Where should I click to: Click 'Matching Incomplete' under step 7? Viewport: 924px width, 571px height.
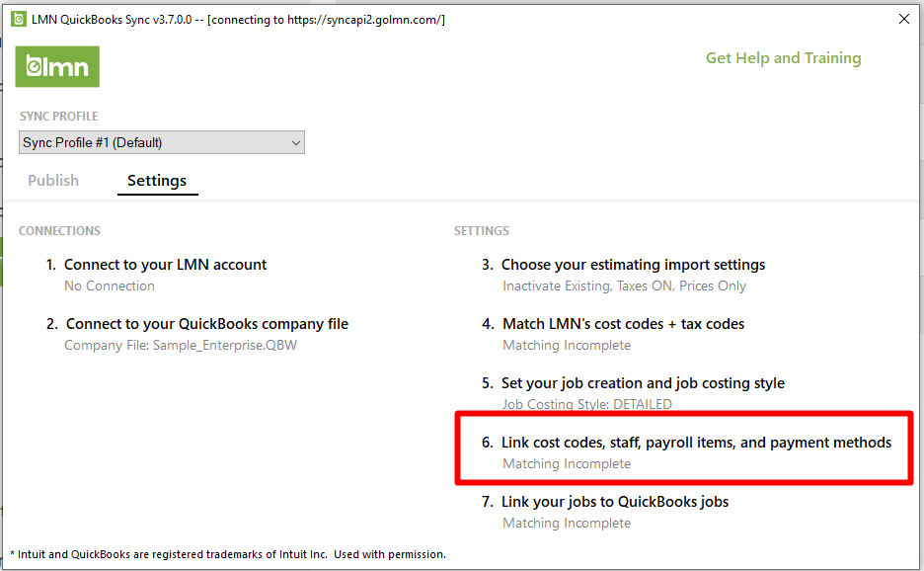coord(567,524)
